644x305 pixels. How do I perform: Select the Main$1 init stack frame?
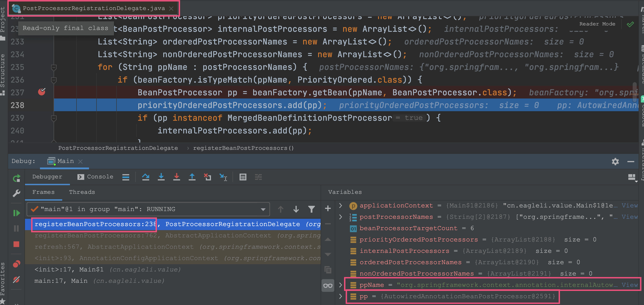click(107, 269)
